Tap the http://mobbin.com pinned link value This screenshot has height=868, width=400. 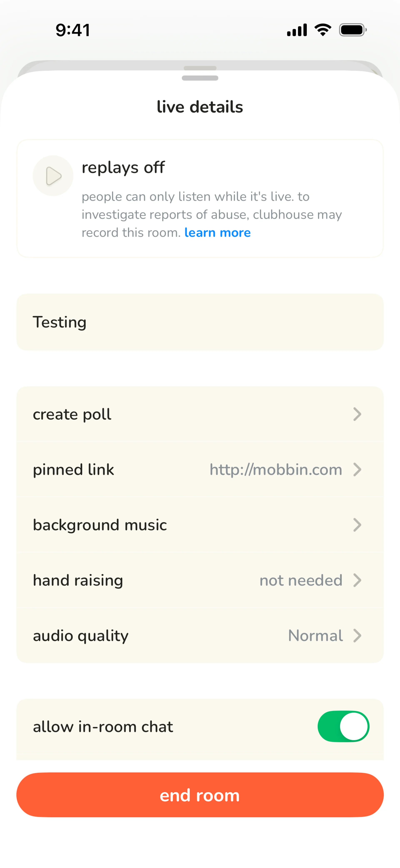(x=275, y=469)
